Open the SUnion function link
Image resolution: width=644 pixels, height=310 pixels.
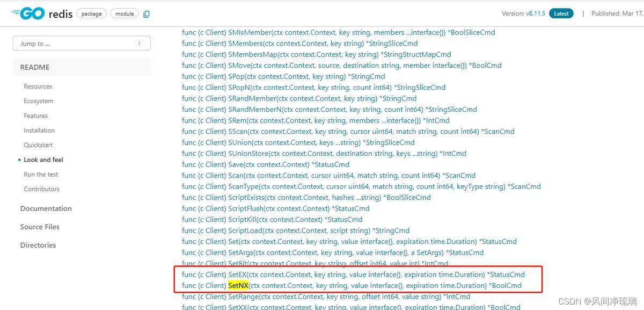298,142
